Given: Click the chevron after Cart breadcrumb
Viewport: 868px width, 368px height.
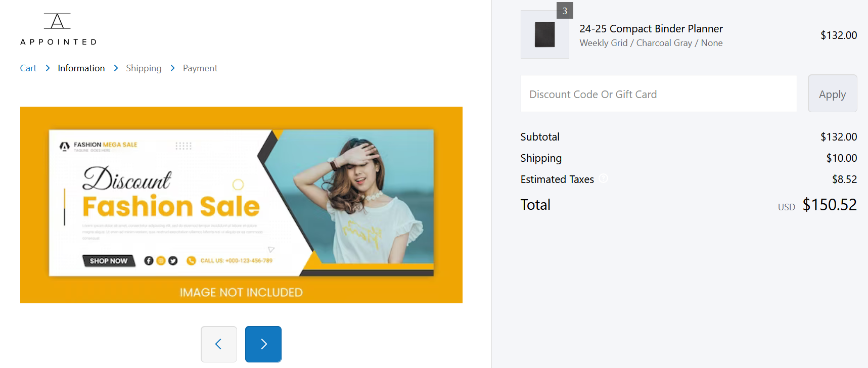Looking at the screenshot, I should (x=48, y=68).
